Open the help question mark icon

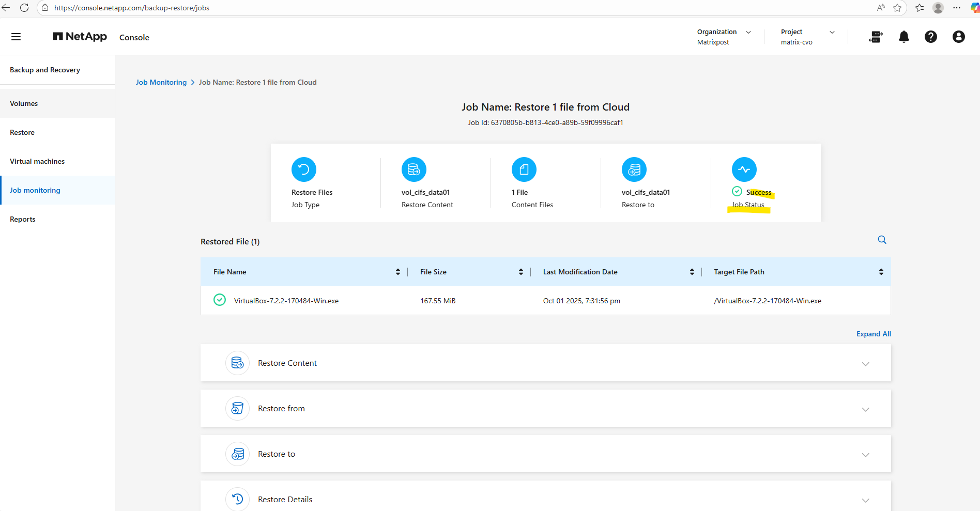[x=930, y=37]
